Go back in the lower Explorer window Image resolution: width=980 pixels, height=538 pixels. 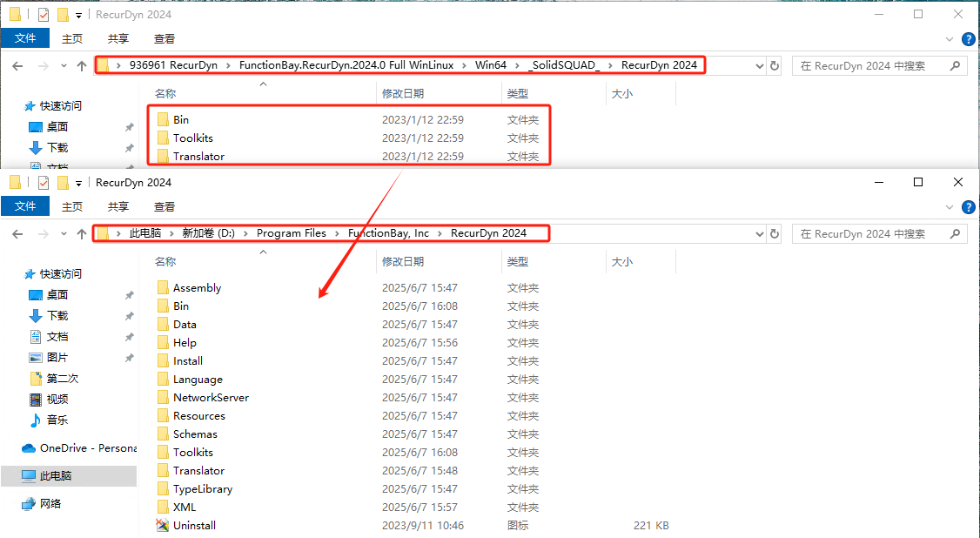coord(17,233)
